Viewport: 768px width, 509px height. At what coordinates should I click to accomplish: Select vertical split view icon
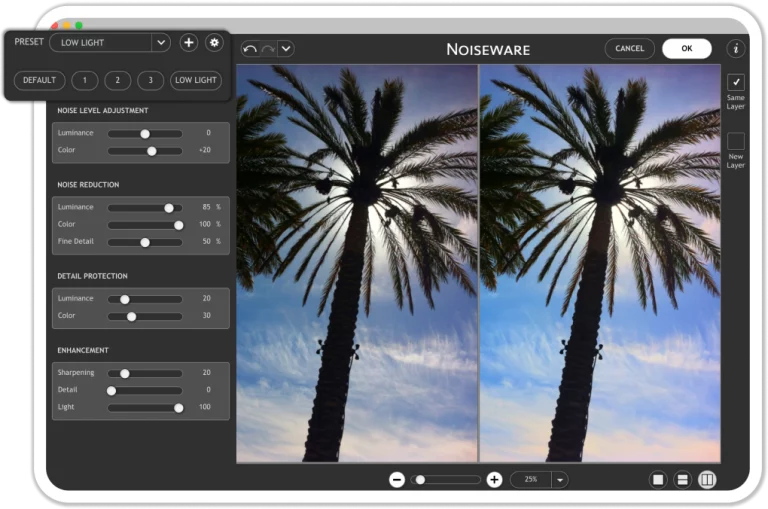707,480
